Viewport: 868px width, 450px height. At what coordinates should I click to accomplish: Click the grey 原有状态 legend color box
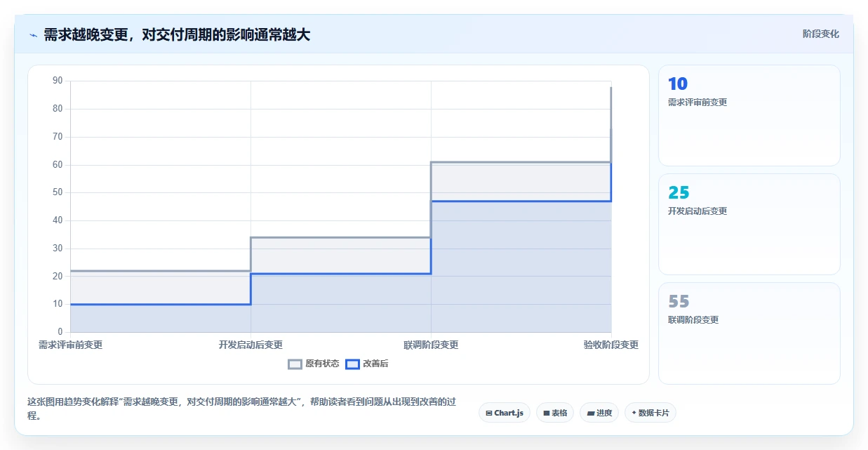295,364
